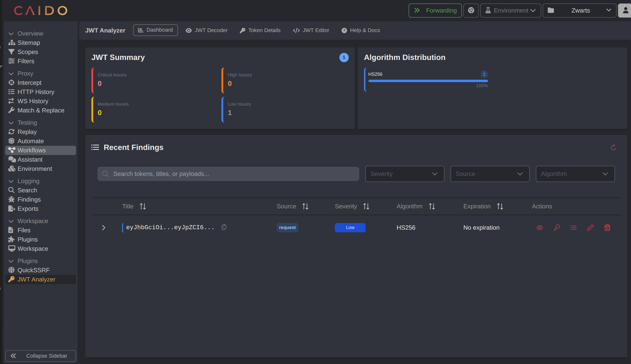This screenshot has height=364, width=631.
Task: Select the Intercept proxy tool
Action: [29, 83]
